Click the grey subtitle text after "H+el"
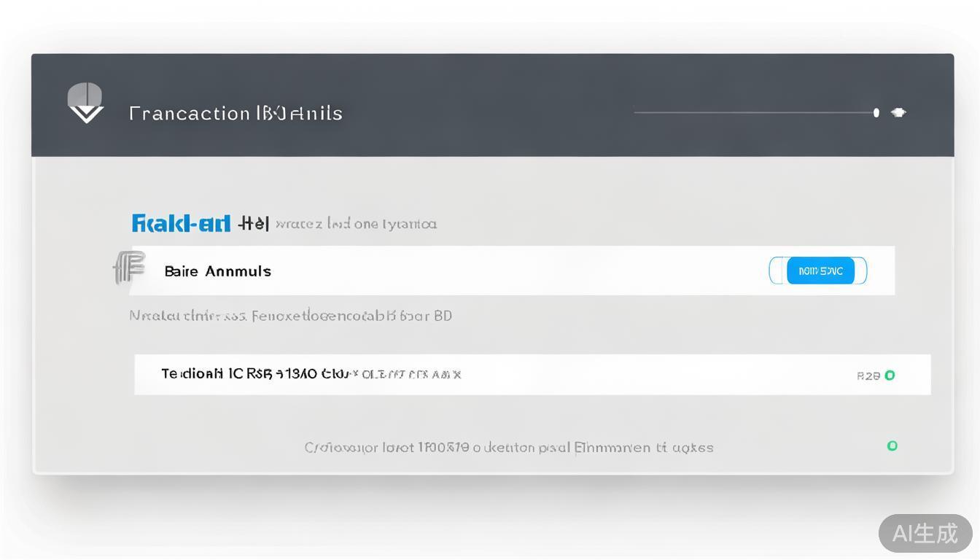 point(356,224)
